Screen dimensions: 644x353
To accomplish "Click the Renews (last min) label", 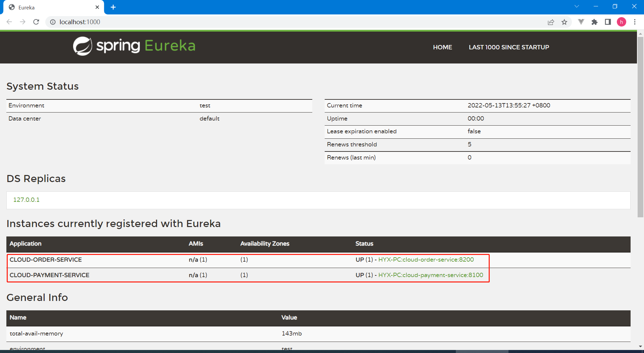I will [351, 158].
